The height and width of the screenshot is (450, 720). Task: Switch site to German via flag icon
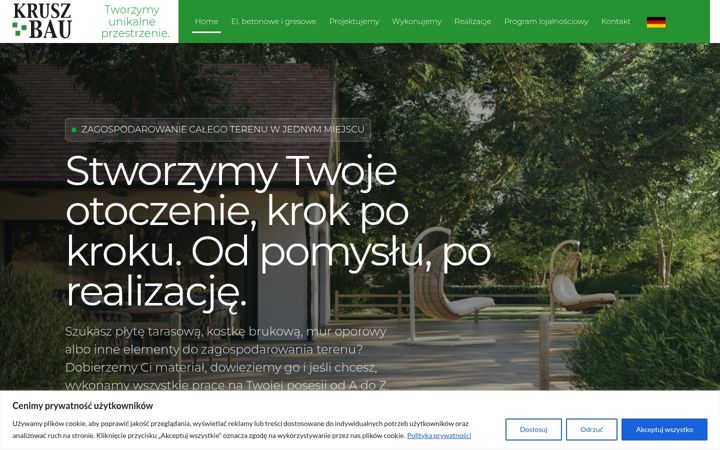tap(656, 22)
